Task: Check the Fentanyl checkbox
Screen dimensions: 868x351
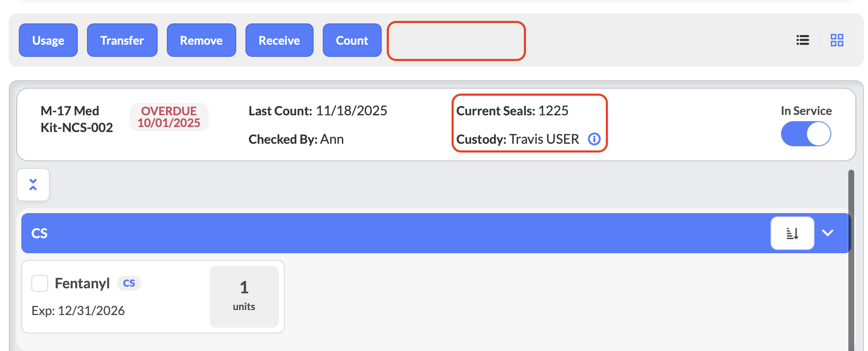Action: pos(40,283)
